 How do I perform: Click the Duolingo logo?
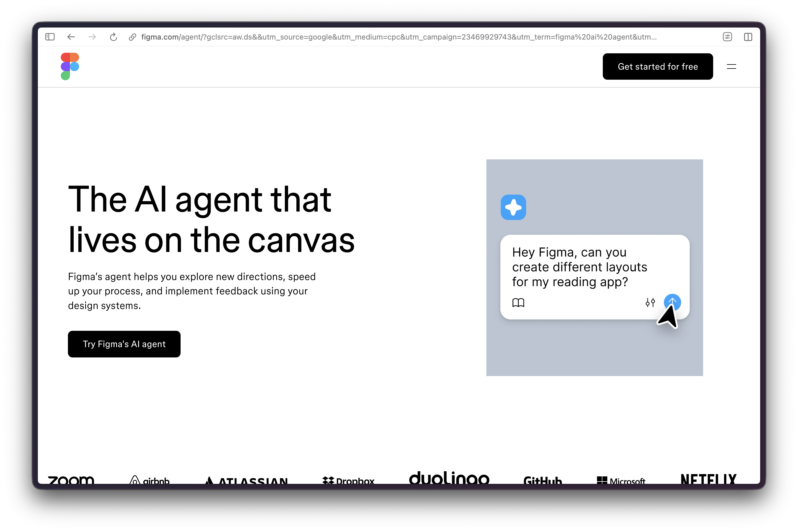coord(449,478)
